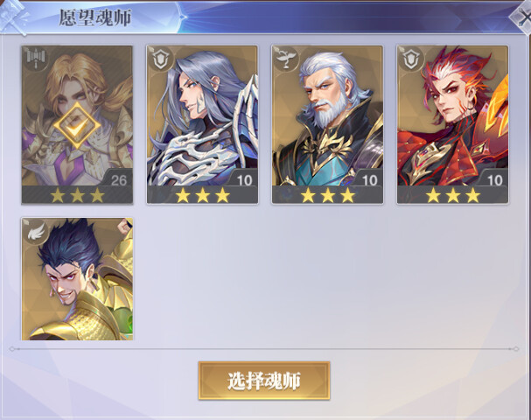Select the white-bearded elder soul master card
531x420 pixels.
point(327,124)
